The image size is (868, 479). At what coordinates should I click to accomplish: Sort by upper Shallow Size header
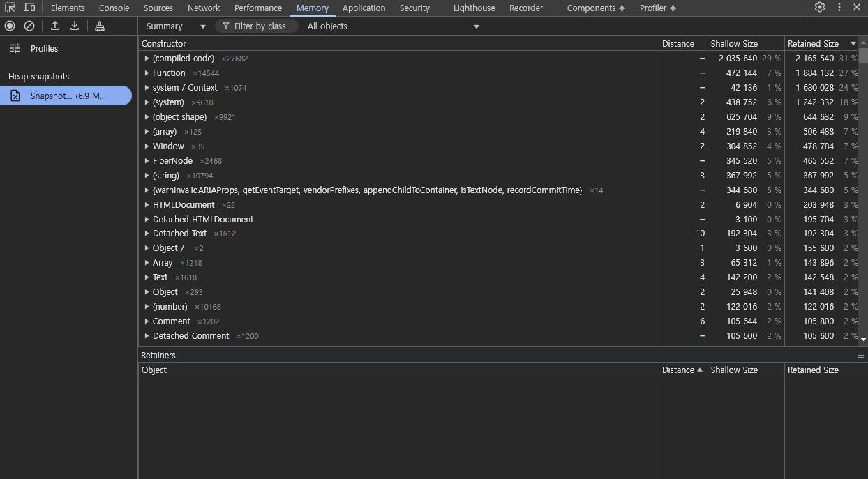[746, 43]
